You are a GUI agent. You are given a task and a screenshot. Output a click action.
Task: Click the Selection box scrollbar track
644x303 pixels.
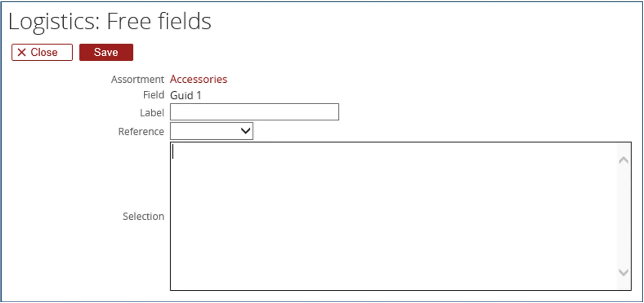click(623, 215)
